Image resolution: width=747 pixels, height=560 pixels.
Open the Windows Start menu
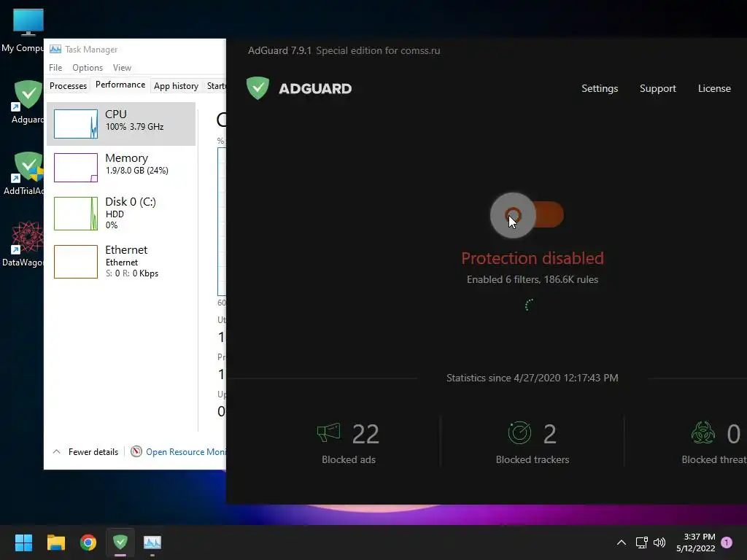[x=23, y=542]
